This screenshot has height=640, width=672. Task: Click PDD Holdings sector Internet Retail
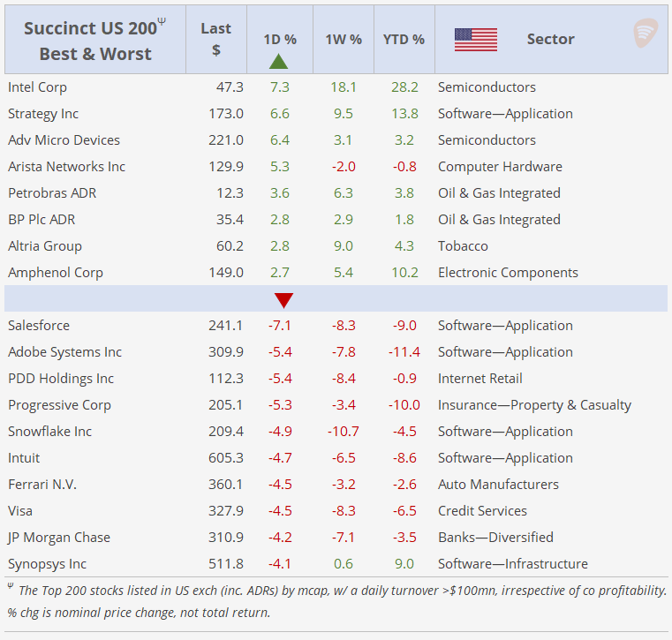pyautogui.click(x=480, y=379)
